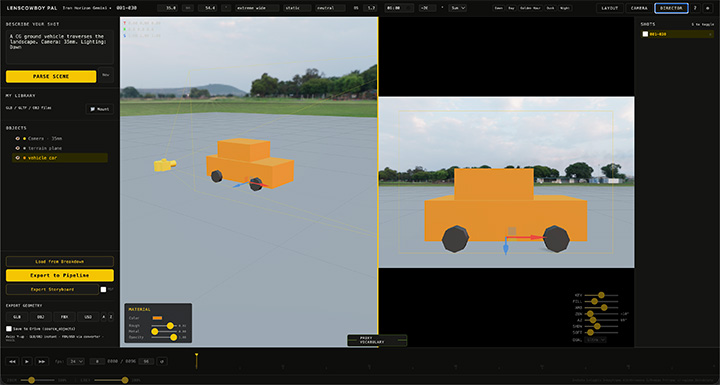Image resolution: width=720 pixels, height=385 pixels.
Task: Click the small button right of Parse Scene
Action: click(106, 75)
